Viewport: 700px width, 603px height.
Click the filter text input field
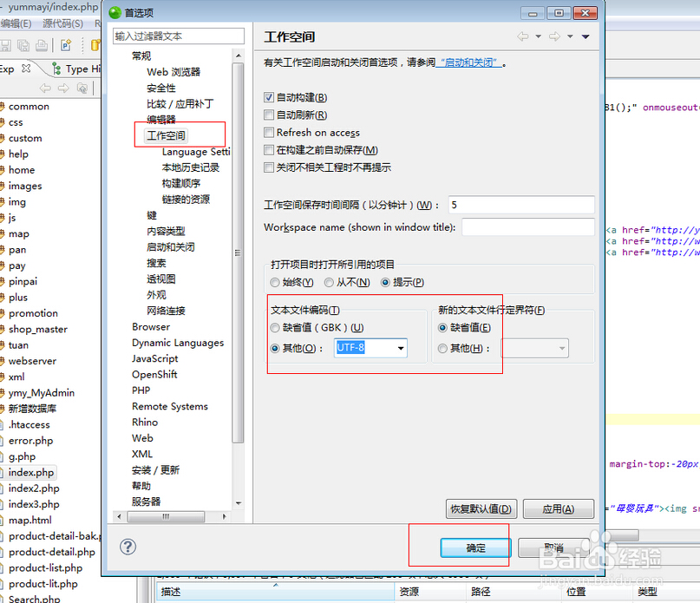(x=176, y=36)
